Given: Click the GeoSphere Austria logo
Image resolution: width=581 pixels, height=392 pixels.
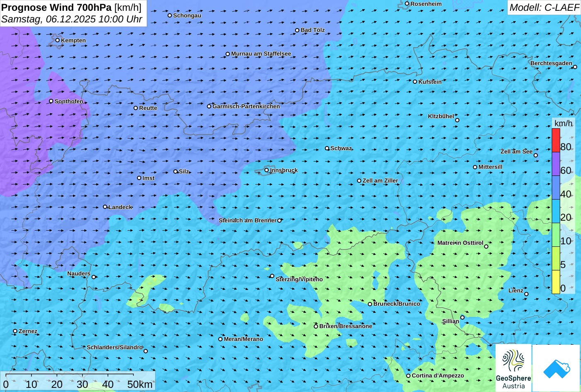Looking at the screenshot, I should point(513,368).
